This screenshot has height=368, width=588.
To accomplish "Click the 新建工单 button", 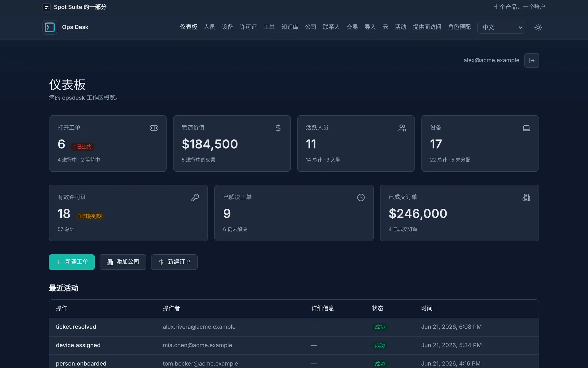I will point(72,262).
